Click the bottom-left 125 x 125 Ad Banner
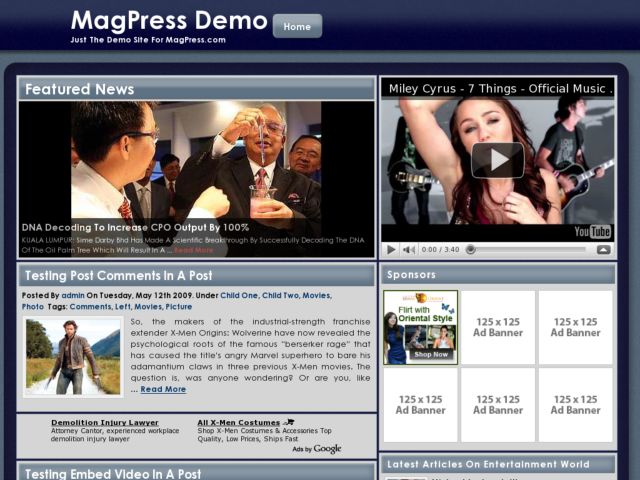 point(420,405)
